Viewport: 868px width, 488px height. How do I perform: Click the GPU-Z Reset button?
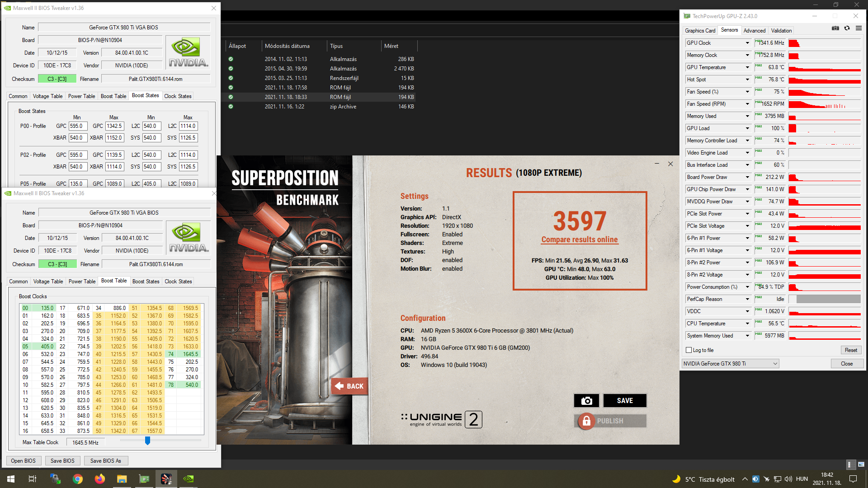click(x=851, y=350)
